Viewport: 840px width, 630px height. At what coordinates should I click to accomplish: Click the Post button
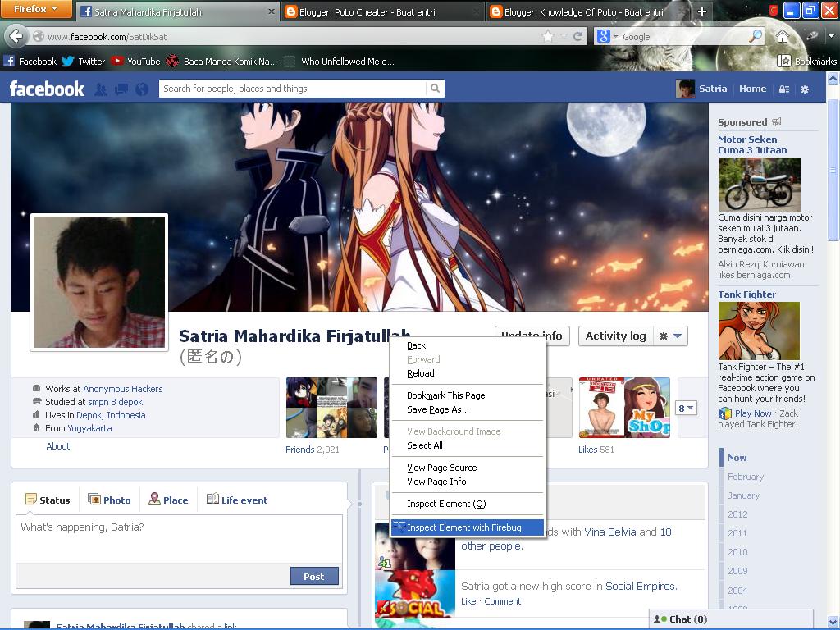[x=314, y=577]
